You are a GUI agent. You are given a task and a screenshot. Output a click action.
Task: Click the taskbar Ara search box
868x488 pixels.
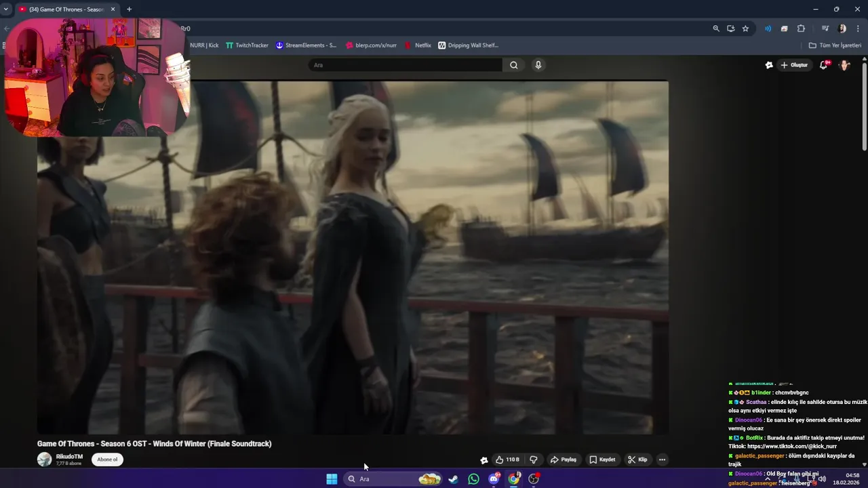coord(393,479)
